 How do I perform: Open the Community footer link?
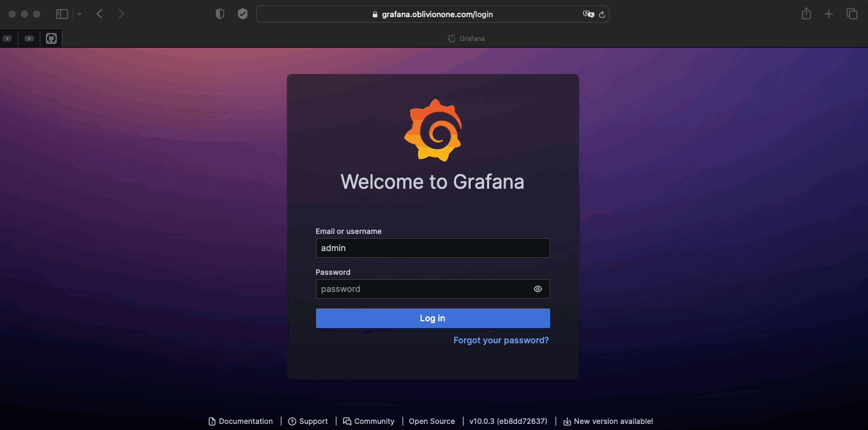click(369, 421)
